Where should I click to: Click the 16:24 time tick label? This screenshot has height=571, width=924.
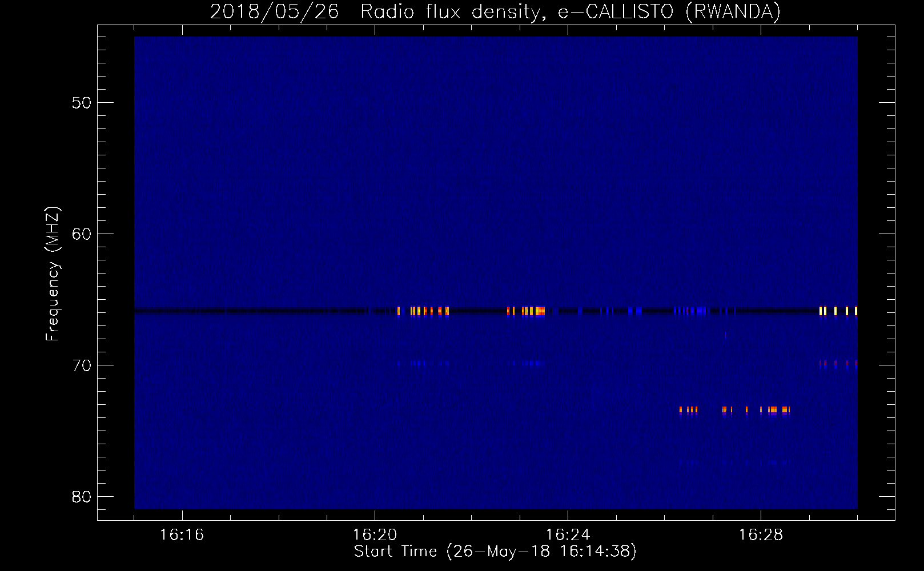[568, 535]
